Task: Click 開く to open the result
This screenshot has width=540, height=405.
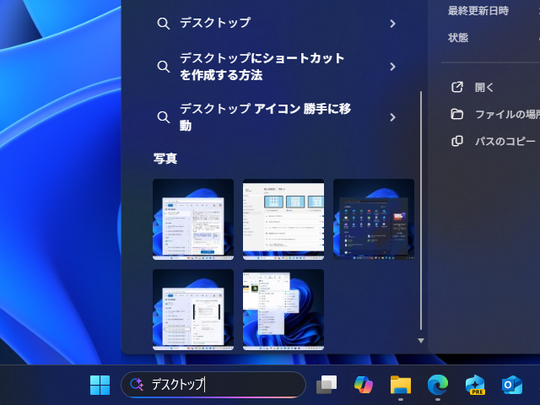Action: [485, 87]
